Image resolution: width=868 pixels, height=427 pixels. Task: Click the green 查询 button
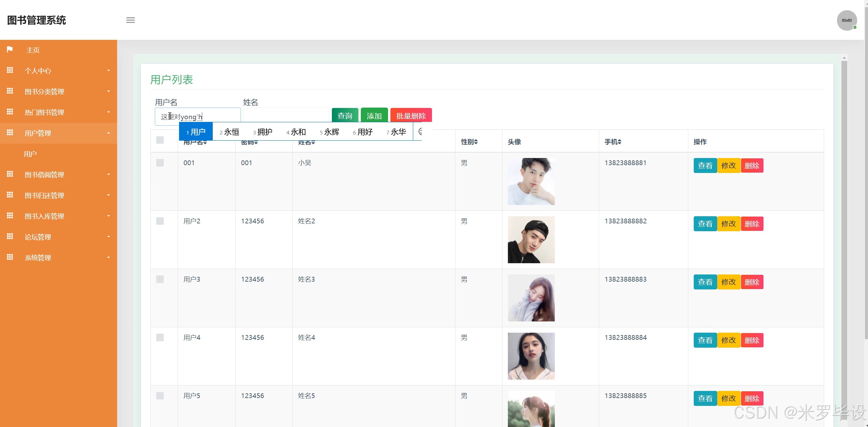pyautogui.click(x=344, y=115)
